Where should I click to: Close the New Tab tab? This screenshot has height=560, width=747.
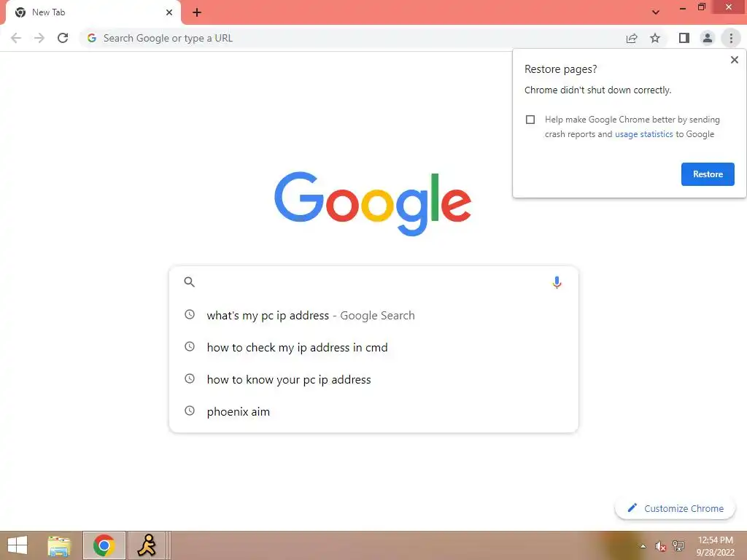169,12
